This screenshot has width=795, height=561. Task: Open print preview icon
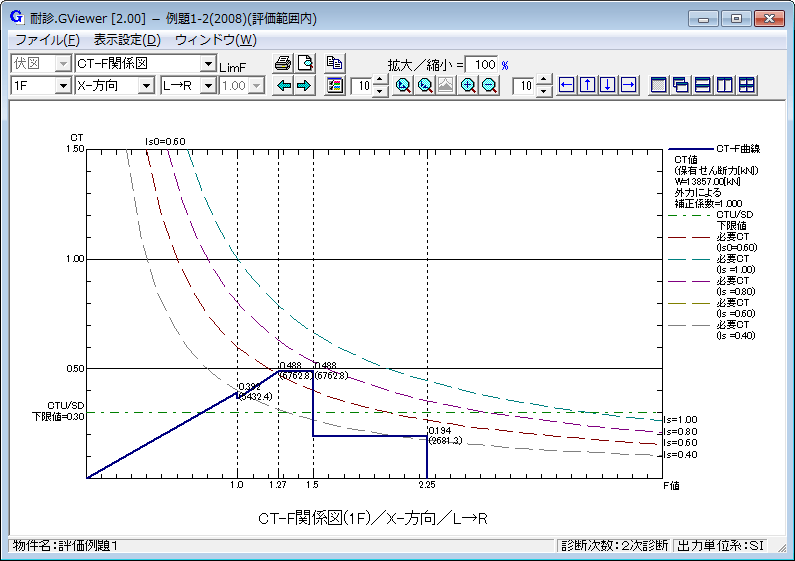pyautogui.click(x=306, y=63)
